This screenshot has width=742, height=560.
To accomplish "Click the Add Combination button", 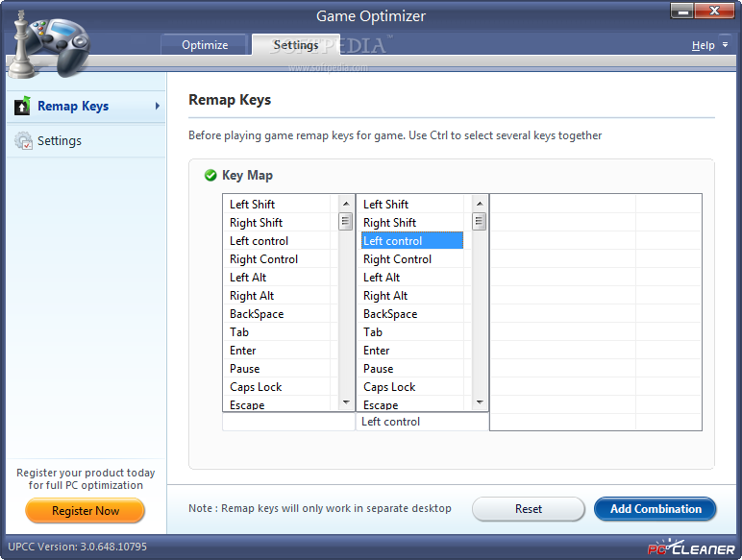I will click(655, 509).
